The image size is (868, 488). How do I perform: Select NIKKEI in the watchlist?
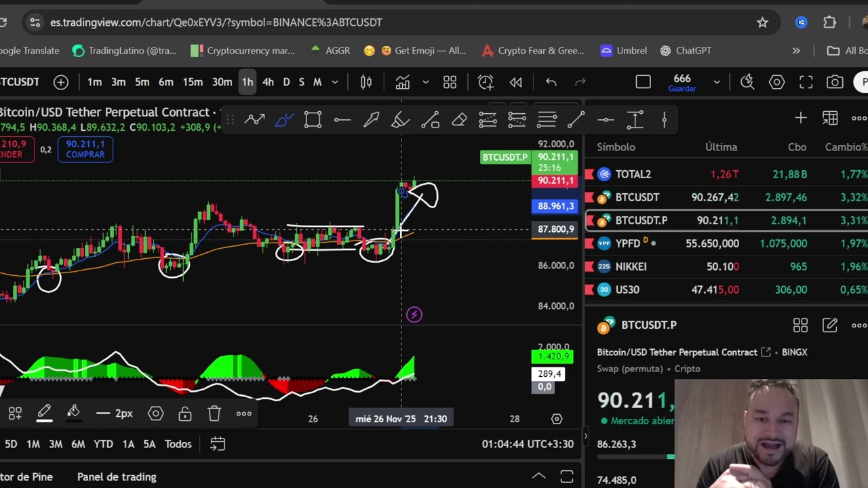click(726, 266)
